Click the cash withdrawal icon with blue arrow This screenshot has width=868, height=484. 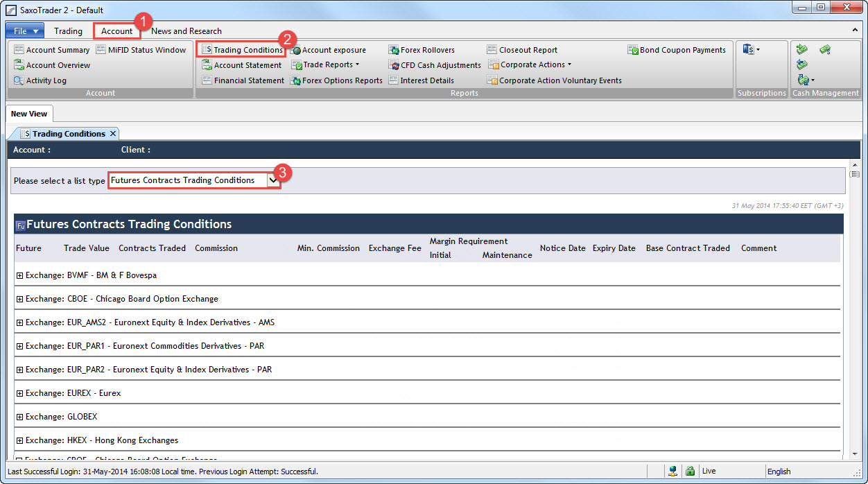[x=802, y=64]
